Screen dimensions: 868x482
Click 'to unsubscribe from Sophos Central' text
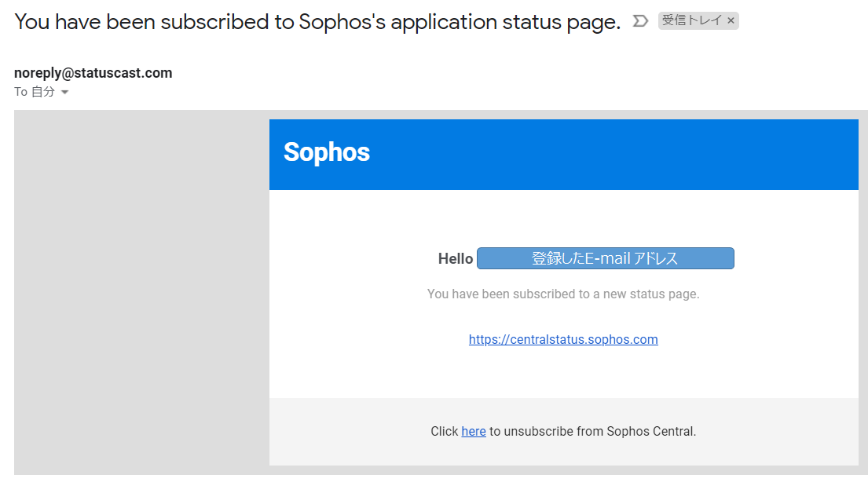tap(592, 431)
